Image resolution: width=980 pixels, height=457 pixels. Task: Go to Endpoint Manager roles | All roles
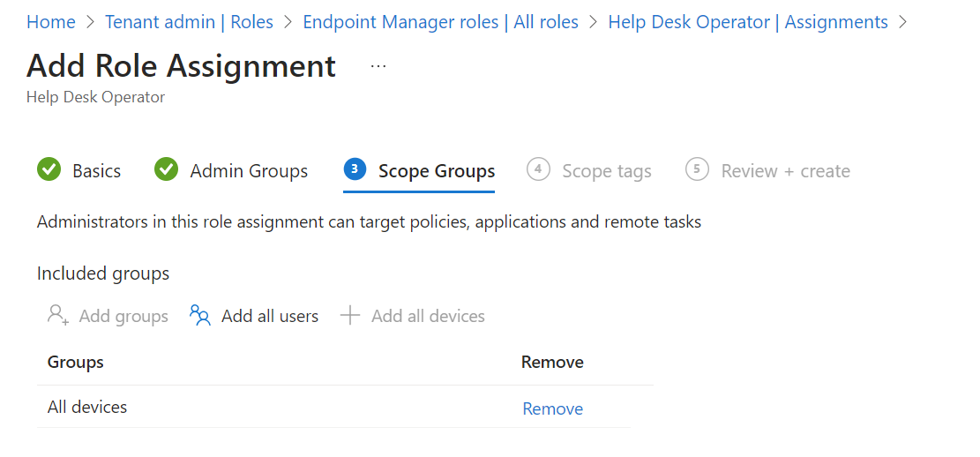coord(440,22)
